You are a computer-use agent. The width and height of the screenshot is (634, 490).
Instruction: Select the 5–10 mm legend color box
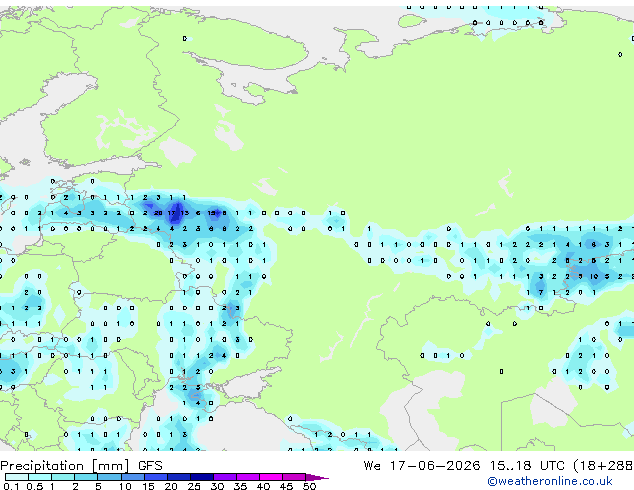point(110,477)
